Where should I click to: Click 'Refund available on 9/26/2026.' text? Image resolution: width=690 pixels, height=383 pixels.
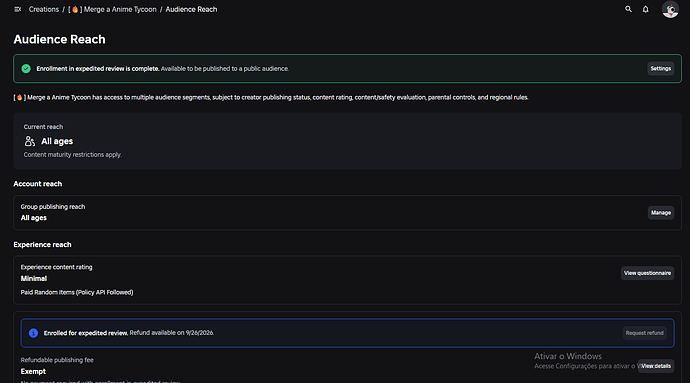coord(172,333)
